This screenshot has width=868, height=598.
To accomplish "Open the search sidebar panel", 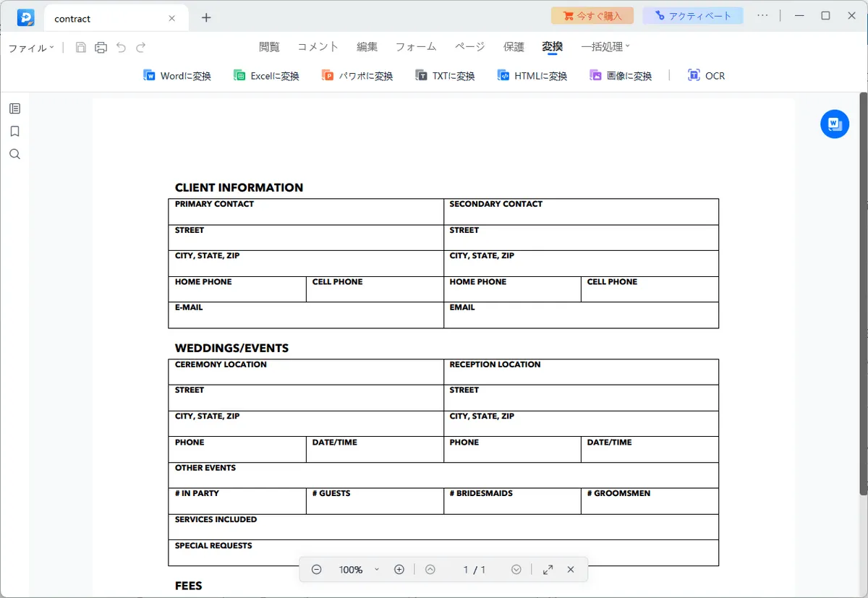I will [14, 154].
